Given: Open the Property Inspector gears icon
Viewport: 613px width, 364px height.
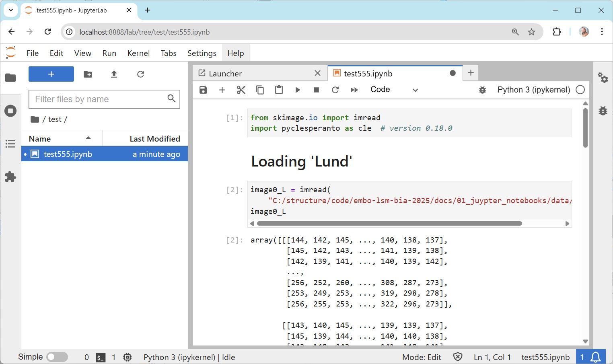Looking at the screenshot, I should pyautogui.click(x=603, y=77).
